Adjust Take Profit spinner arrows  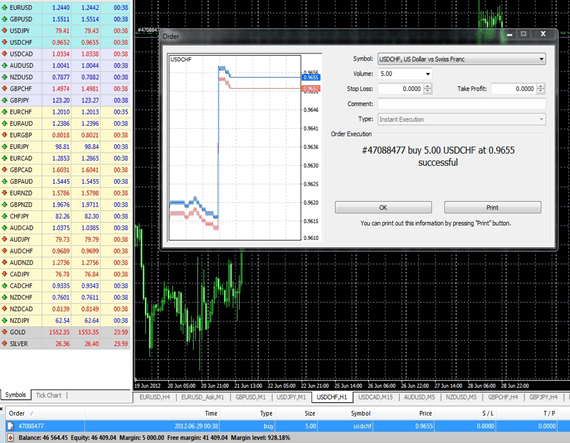(541, 89)
